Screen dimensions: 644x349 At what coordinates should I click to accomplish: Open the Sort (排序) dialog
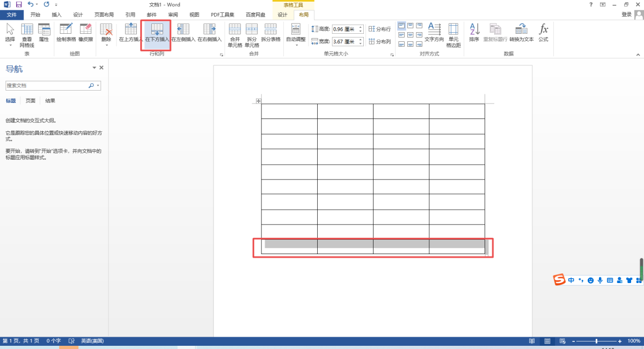[474, 32]
